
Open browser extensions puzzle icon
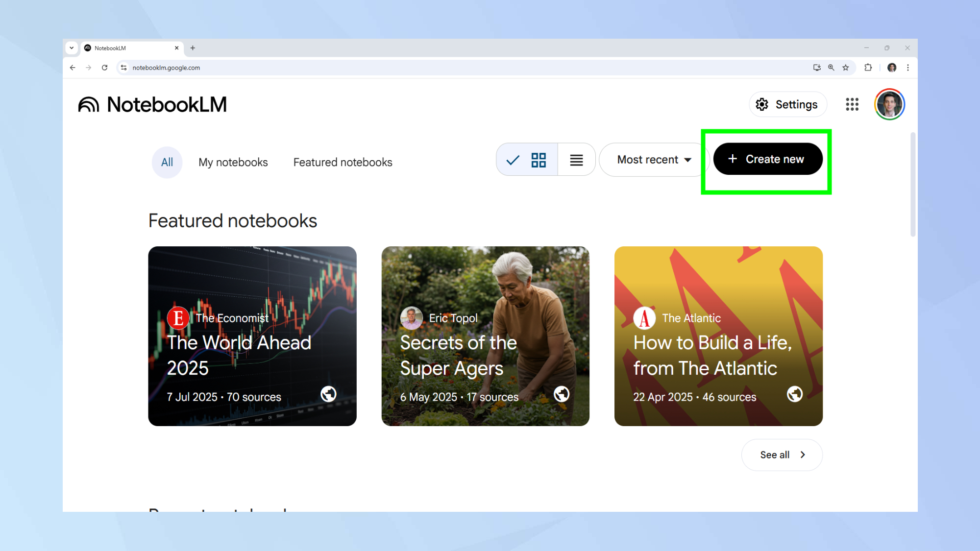pos(868,68)
